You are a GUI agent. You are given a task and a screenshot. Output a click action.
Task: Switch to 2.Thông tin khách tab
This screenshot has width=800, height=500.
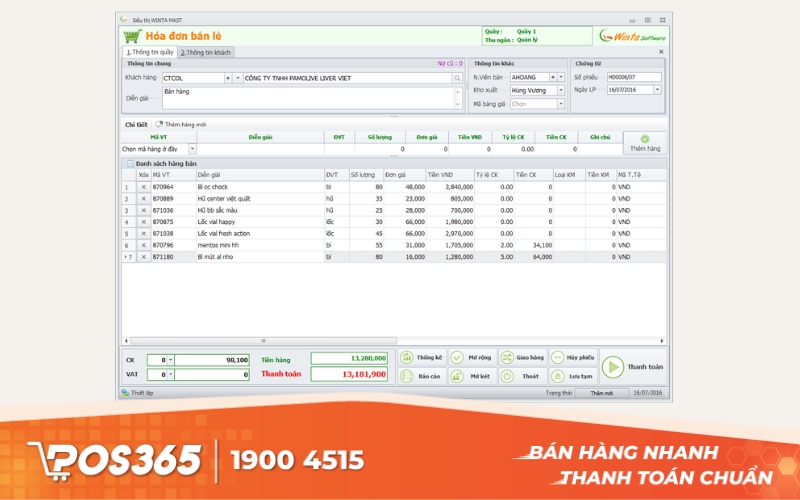(206, 53)
